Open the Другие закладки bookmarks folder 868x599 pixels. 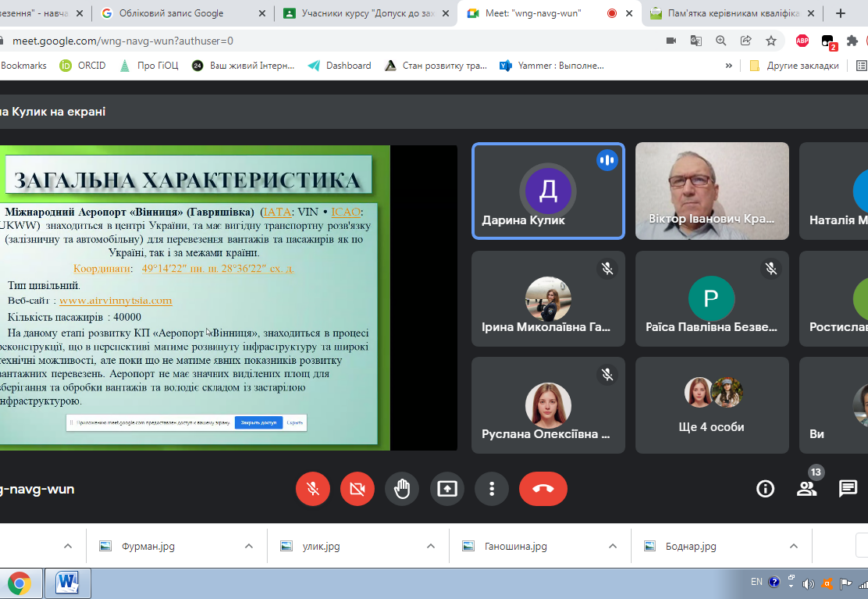(x=793, y=65)
